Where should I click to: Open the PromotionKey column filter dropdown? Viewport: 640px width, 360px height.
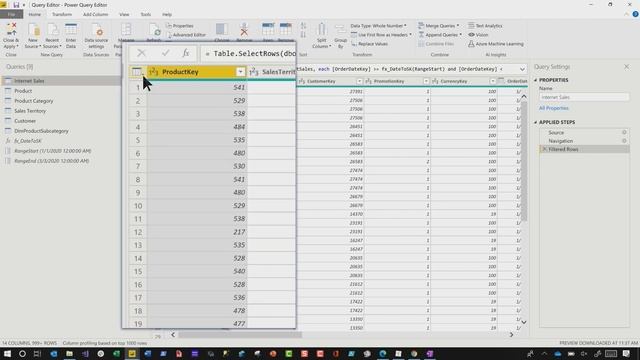coord(426,81)
